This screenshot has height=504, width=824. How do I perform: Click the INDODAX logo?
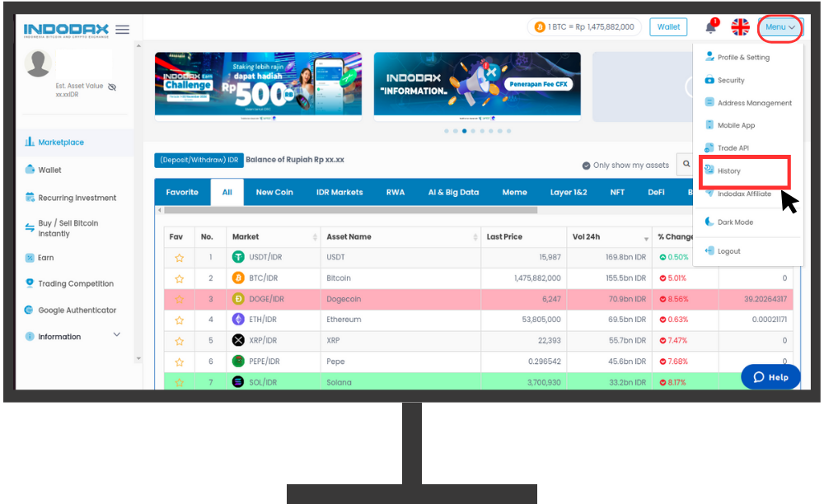pos(66,30)
